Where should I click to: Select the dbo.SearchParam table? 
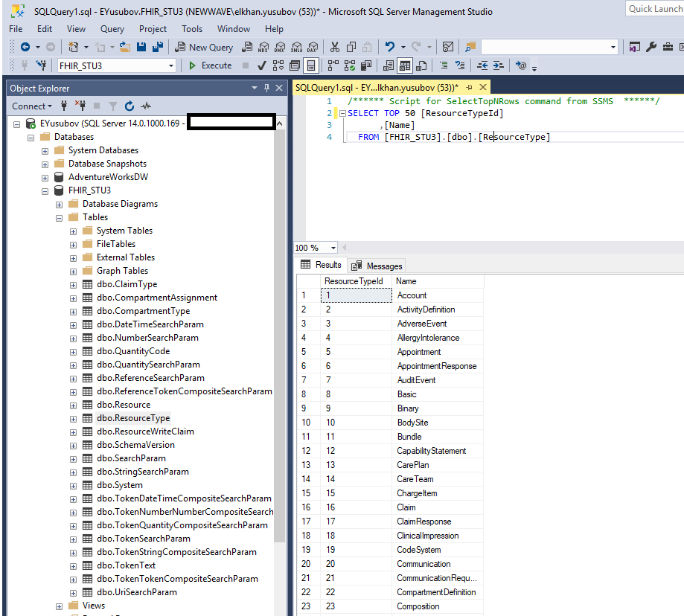pos(131,458)
